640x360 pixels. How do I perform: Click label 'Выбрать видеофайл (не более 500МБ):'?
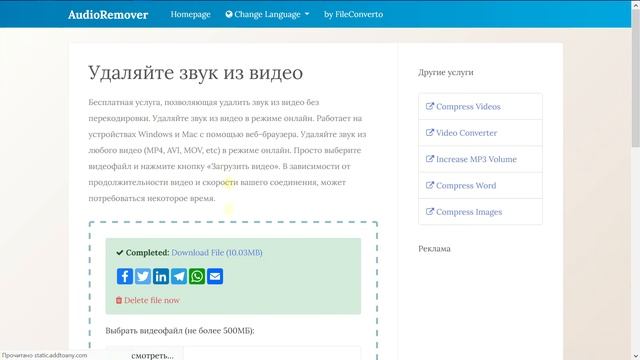180,331
